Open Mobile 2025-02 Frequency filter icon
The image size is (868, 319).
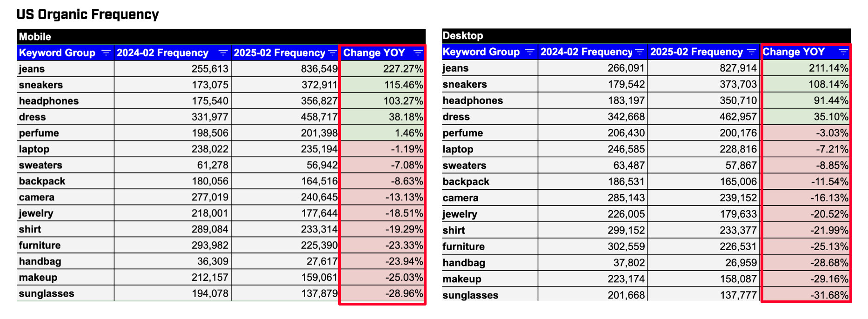coord(333,53)
